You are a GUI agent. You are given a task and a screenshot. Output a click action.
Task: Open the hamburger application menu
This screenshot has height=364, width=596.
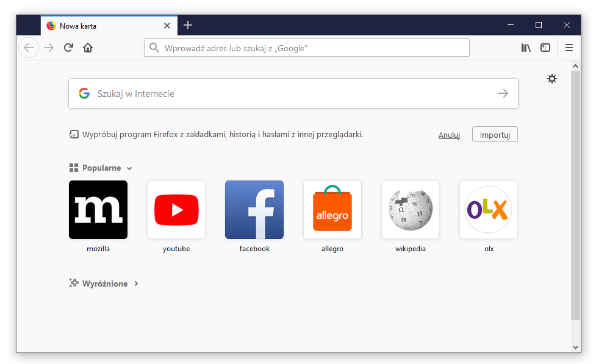click(x=569, y=48)
